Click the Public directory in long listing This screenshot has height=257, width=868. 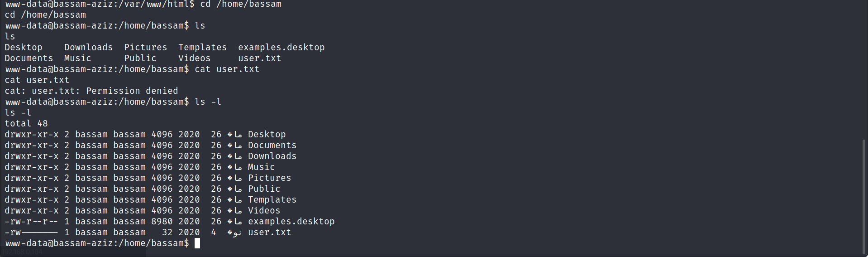click(x=264, y=189)
